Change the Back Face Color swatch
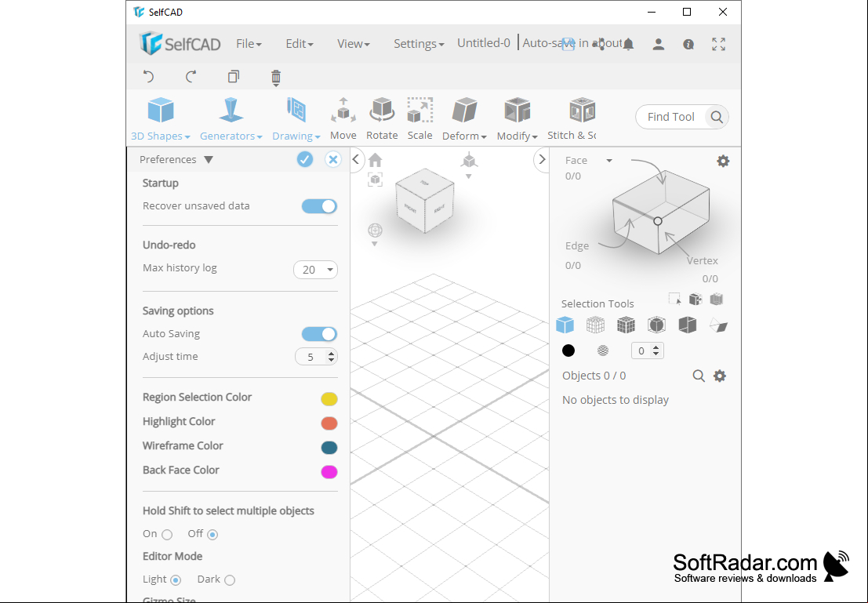This screenshot has height=603, width=868. pos(329,472)
